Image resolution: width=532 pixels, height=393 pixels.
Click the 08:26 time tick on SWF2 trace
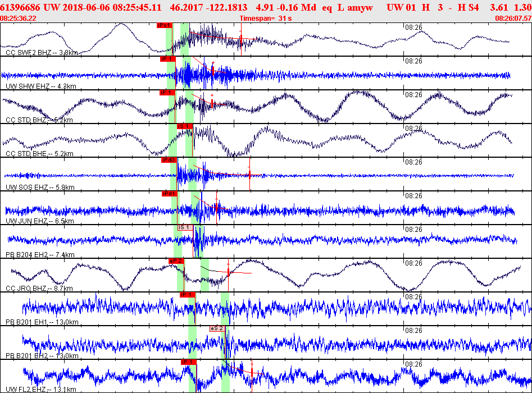point(413,28)
